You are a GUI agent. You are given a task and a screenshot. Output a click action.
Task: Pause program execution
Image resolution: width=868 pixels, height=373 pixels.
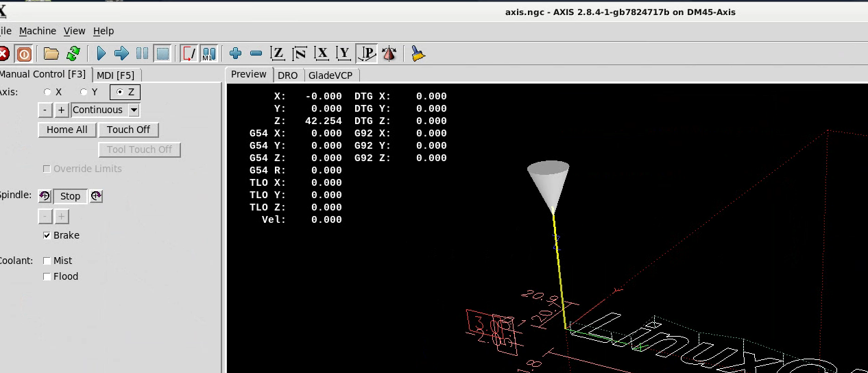tap(142, 53)
